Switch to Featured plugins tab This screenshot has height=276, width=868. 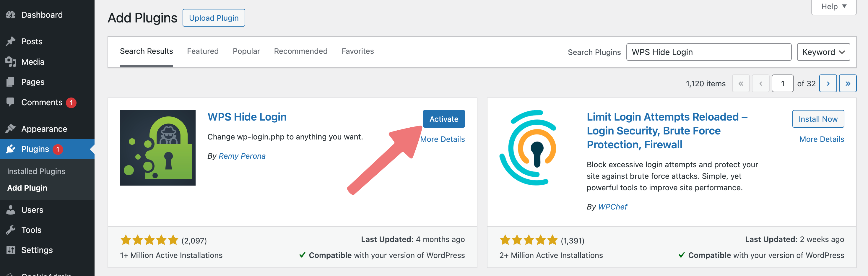click(202, 51)
